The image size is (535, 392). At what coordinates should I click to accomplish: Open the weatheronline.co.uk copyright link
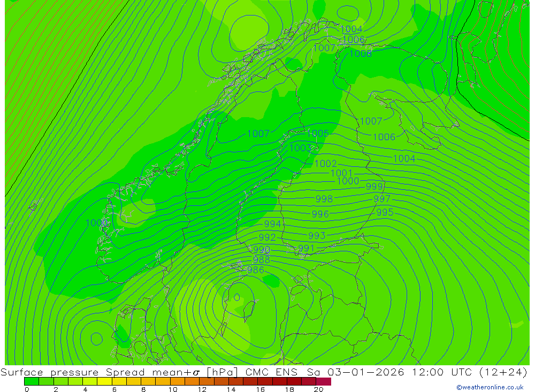coord(490,387)
